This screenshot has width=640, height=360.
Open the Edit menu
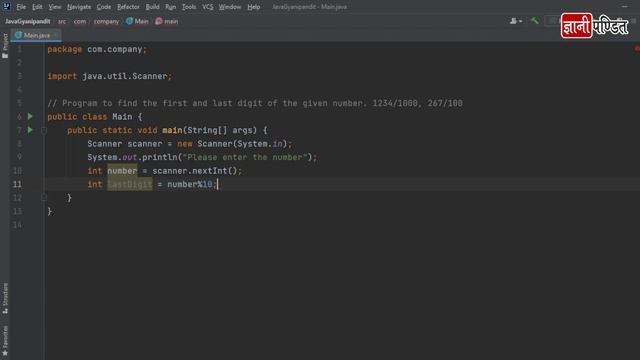click(37, 7)
